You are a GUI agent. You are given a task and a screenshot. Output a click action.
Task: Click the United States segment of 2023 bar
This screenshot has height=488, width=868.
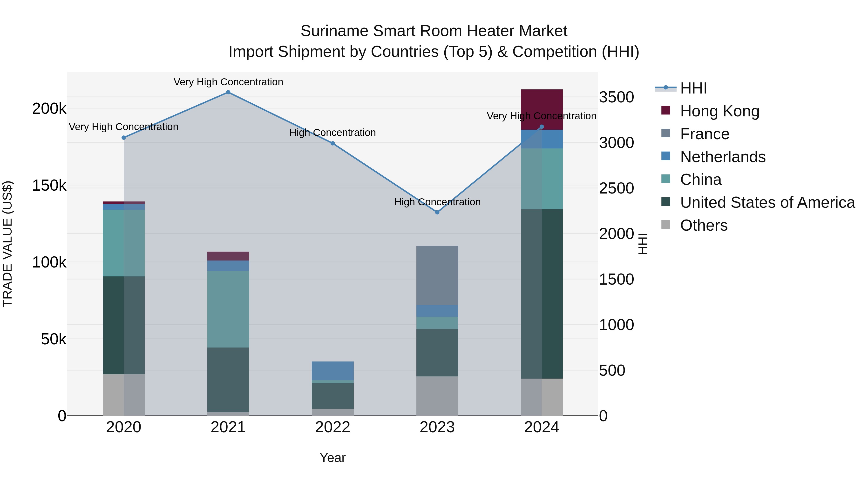pos(437,353)
